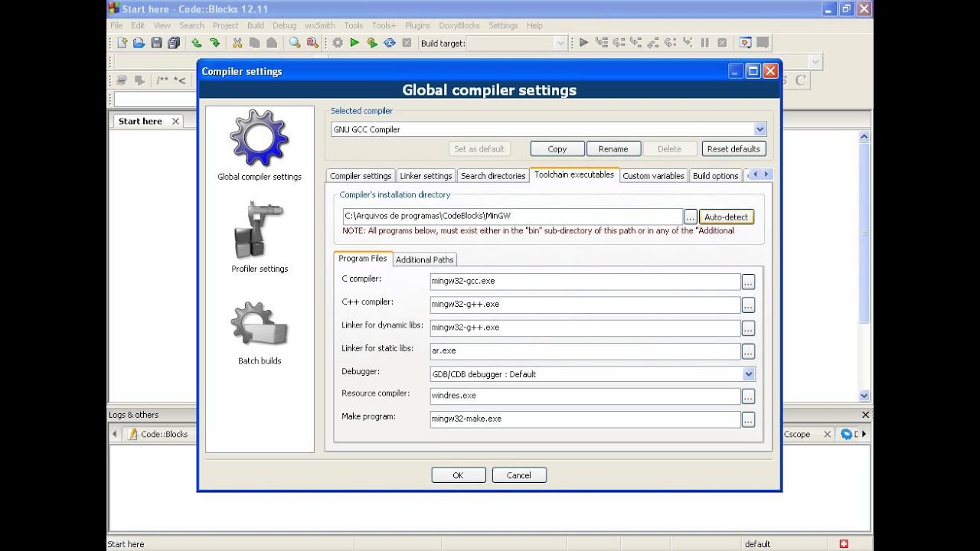Switch to Build options tab
Screen dimensions: 980x551
(x=715, y=176)
